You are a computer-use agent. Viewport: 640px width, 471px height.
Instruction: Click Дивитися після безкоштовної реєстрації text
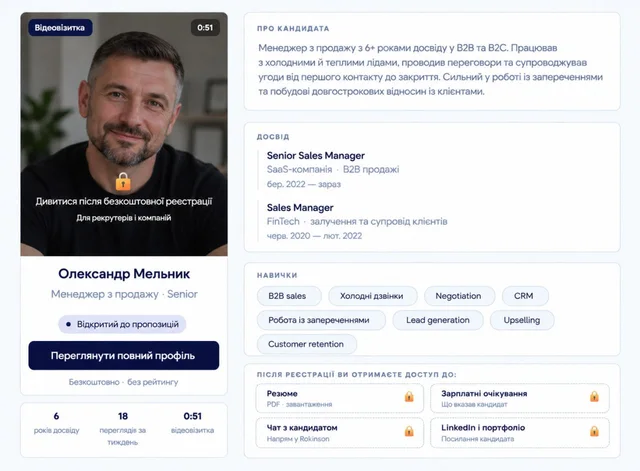pos(124,201)
